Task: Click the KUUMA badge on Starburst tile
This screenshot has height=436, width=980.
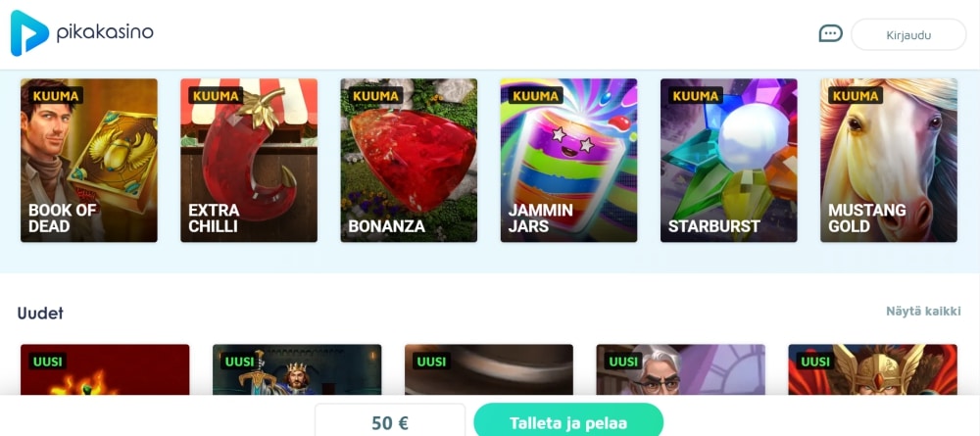Action: pyautogui.click(x=696, y=96)
